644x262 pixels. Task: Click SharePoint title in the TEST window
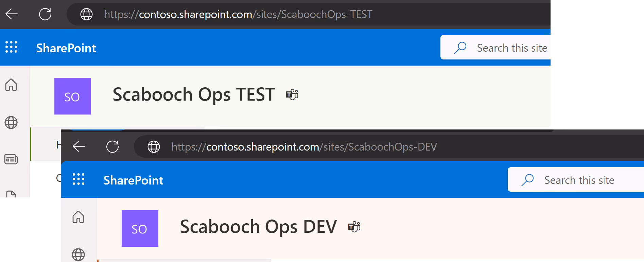tap(66, 48)
